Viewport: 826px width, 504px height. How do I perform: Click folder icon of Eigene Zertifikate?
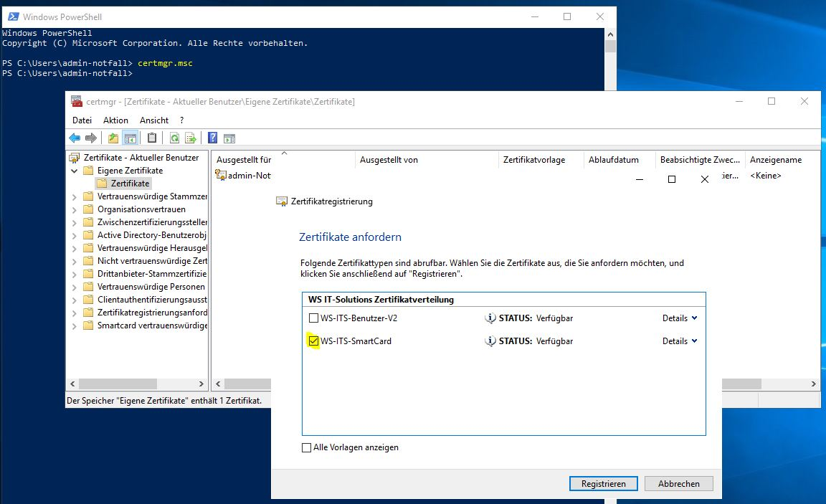tap(88, 170)
